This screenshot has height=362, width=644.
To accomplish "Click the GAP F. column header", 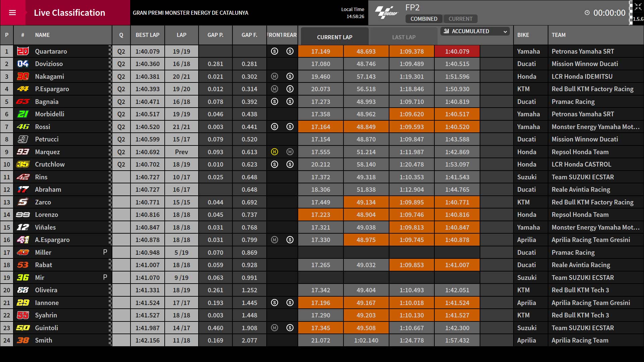I will (x=250, y=35).
